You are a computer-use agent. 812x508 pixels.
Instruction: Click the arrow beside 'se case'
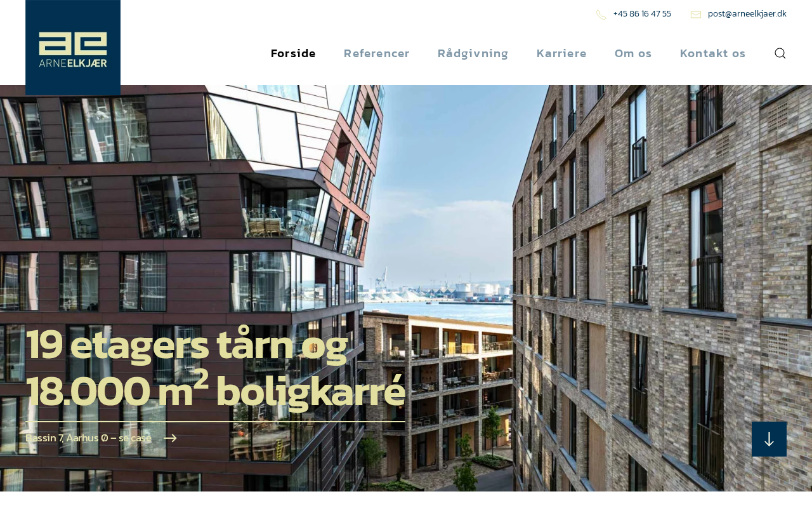pos(170,438)
